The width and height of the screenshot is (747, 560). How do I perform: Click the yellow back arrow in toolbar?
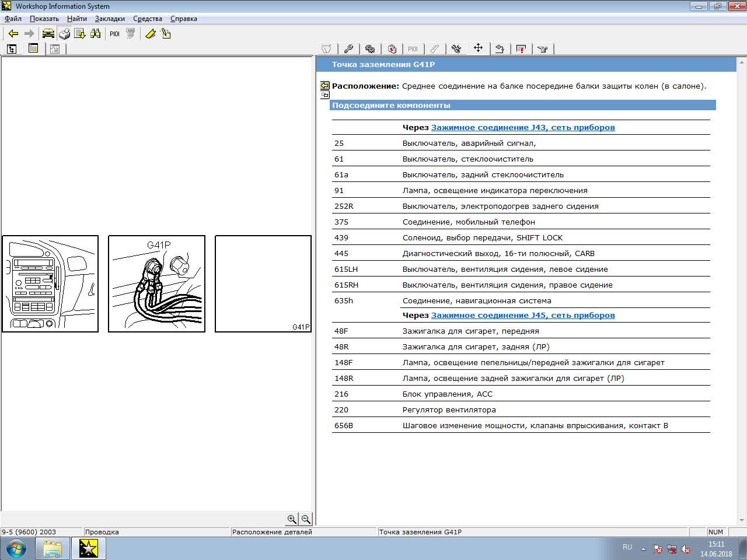point(13,34)
